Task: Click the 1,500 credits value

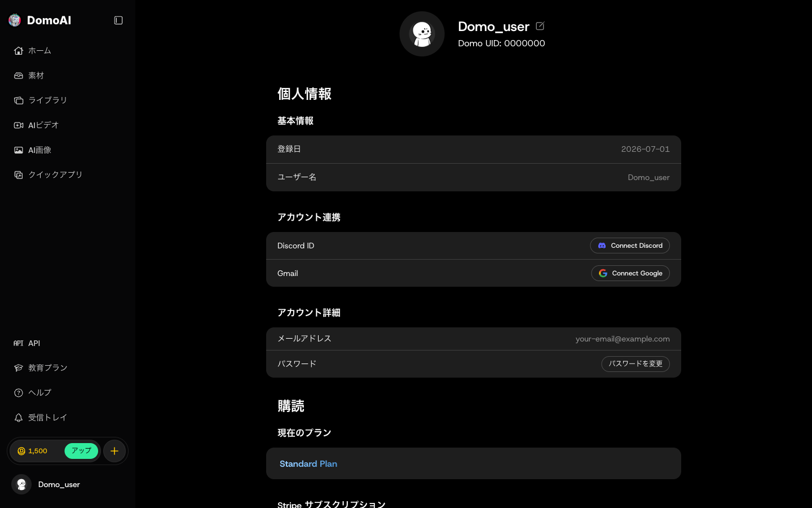Action: [38, 451]
